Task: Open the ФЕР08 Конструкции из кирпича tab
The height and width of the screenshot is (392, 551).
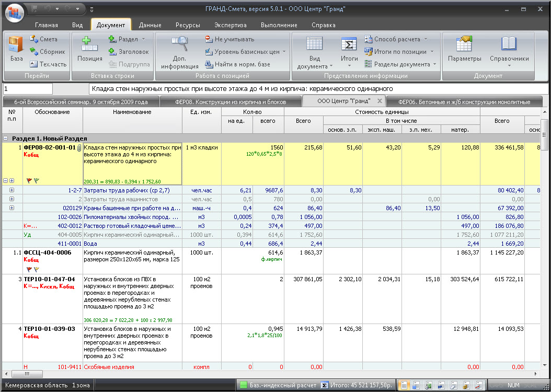Action: coord(231,102)
